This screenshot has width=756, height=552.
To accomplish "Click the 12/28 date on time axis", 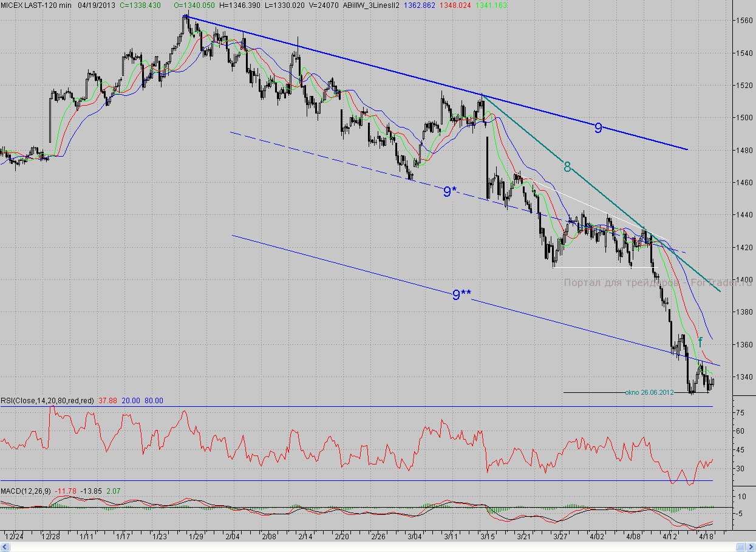I will (x=50, y=537).
